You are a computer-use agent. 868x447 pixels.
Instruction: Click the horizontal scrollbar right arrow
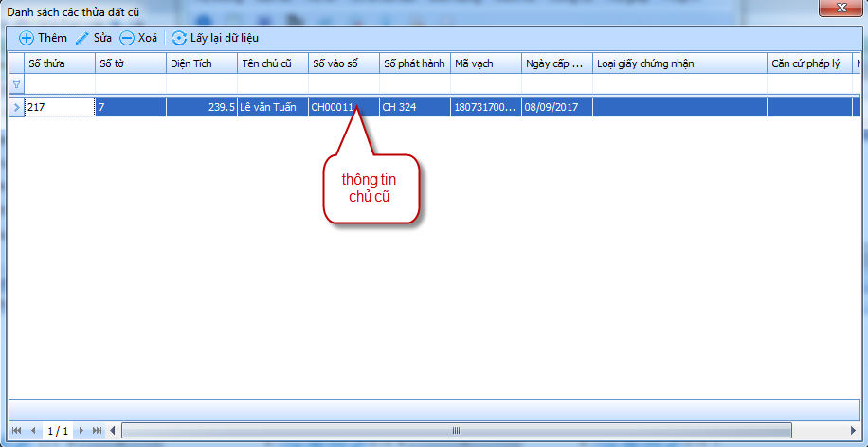click(857, 431)
